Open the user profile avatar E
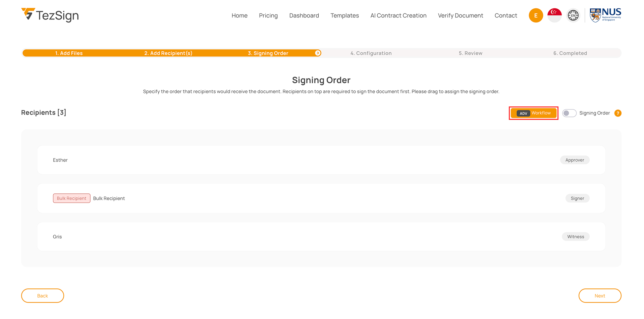The width and height of the screenshot is (644, 319). 536,15
